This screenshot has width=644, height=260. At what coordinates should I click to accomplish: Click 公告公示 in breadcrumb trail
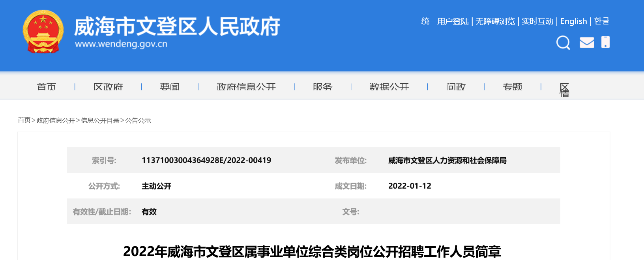tap(138, 120)
